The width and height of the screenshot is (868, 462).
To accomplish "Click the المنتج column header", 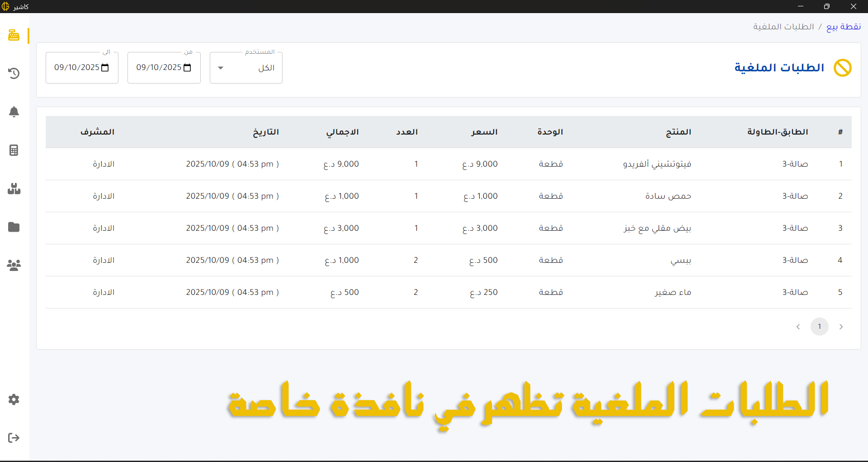I will tap(678, 132).
